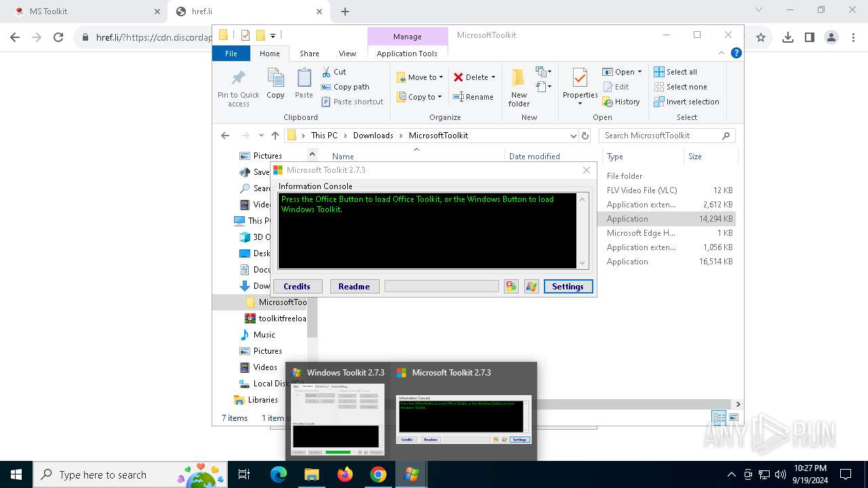The height and width of the screenshot is (488, 868).
Task: Click Select none in the ribbon
Action: pos(680,87)
